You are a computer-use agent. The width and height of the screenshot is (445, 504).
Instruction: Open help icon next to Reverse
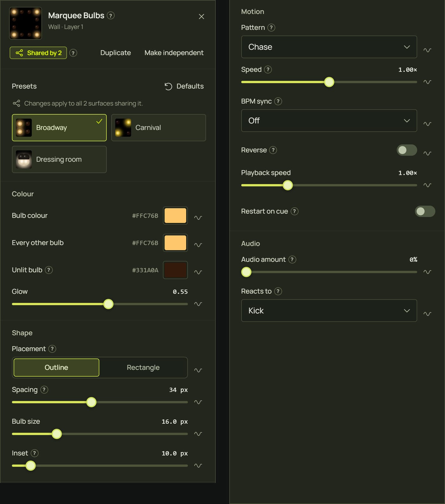click(x=273, y=150)
